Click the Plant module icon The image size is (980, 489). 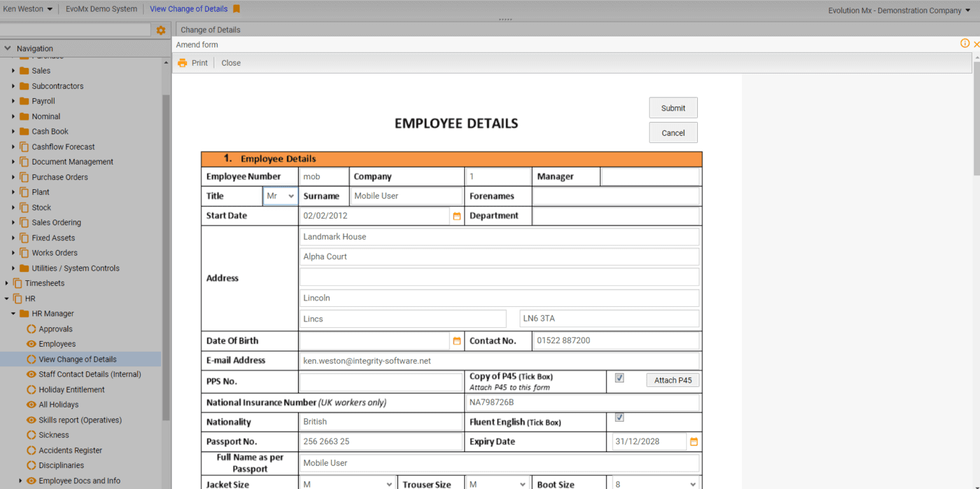tap(24, 192)
